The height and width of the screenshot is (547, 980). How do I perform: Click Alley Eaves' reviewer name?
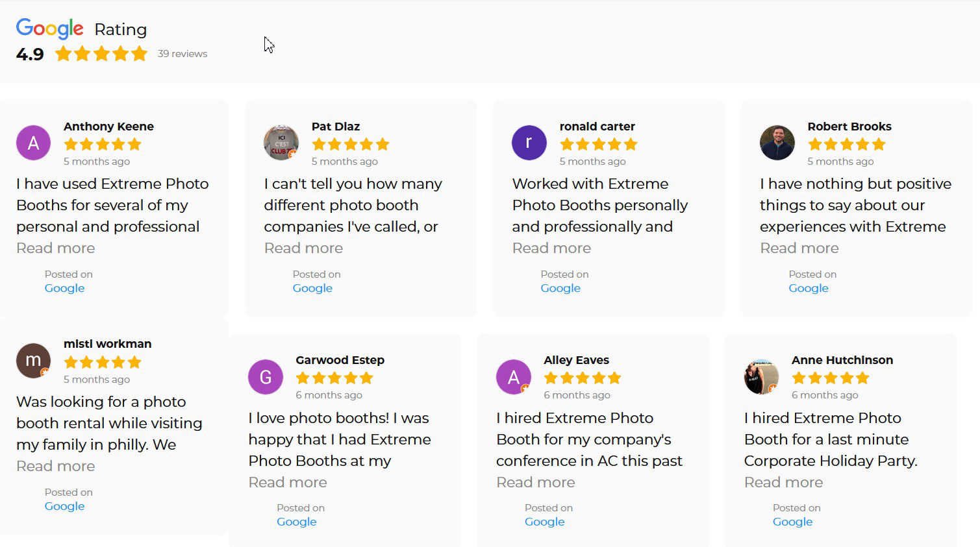(576, 359)
